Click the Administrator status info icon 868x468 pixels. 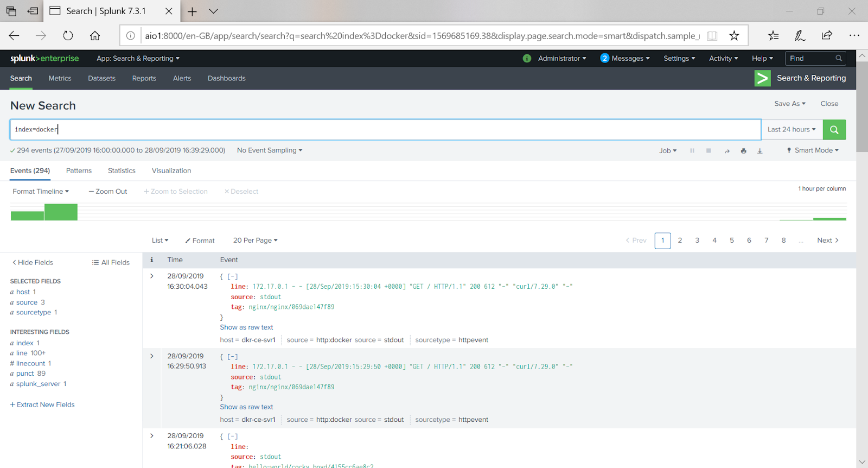tap(527, 58)
